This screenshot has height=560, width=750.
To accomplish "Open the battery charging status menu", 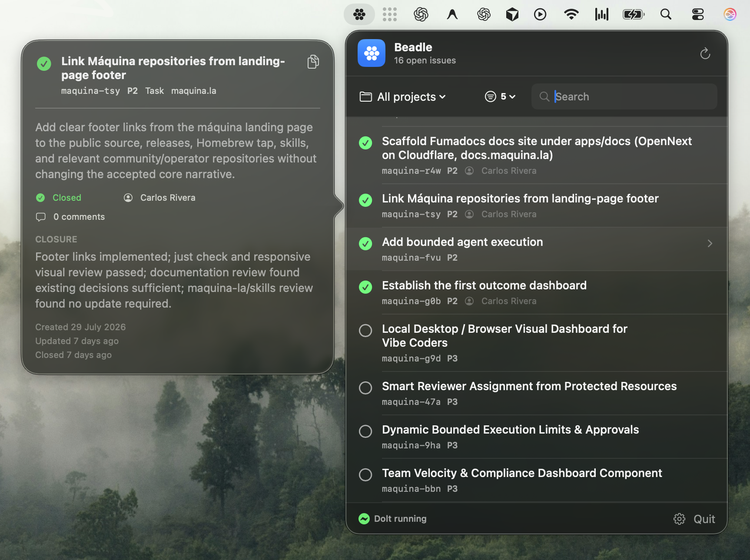I will (634, 14).
